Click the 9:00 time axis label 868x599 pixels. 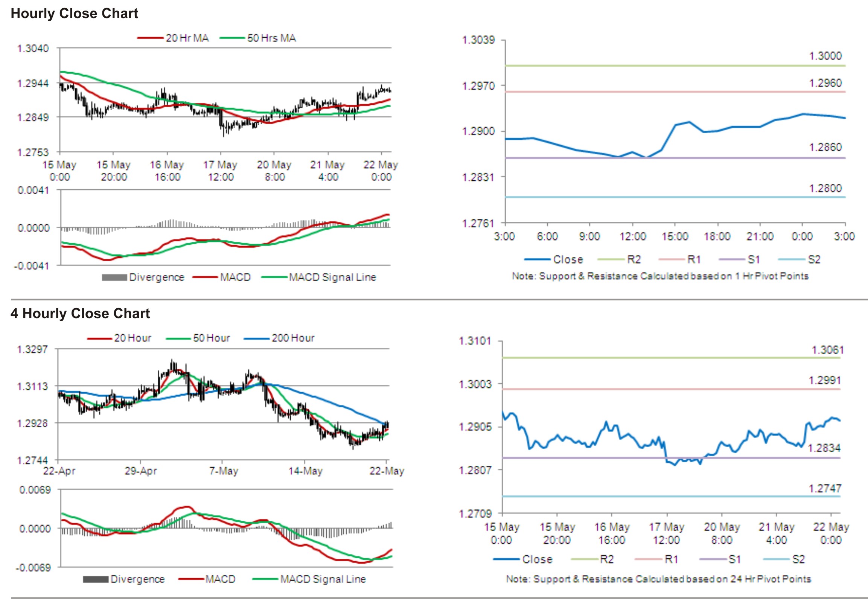(x=589, y=236)
